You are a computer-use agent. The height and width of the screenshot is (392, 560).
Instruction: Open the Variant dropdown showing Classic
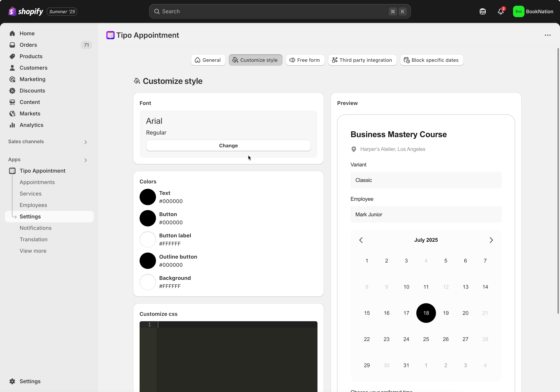(426, 180)
